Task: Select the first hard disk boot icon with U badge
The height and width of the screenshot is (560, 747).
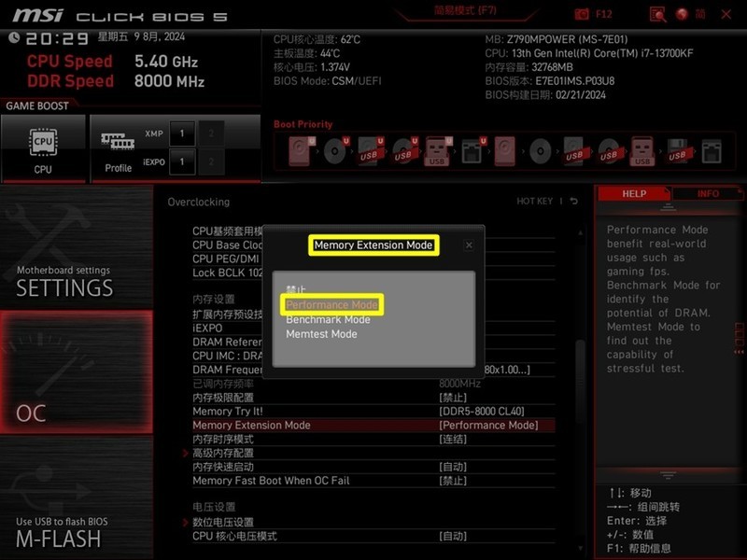Action: click(302, 151)
